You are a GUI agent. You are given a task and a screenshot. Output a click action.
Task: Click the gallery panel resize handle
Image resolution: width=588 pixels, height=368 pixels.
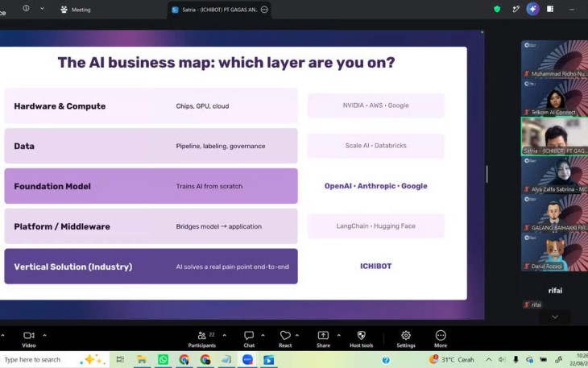click(487, 174)
